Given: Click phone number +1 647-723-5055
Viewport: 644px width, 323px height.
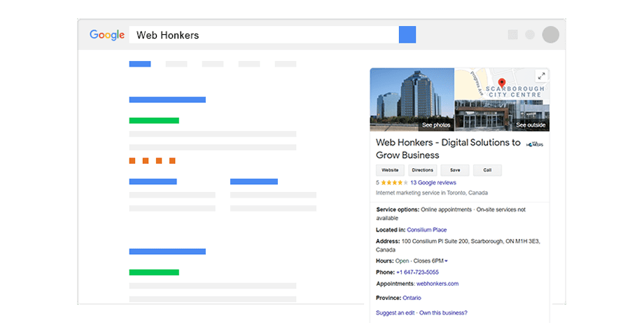Looking at the screenshot, I should click(417, 272).
